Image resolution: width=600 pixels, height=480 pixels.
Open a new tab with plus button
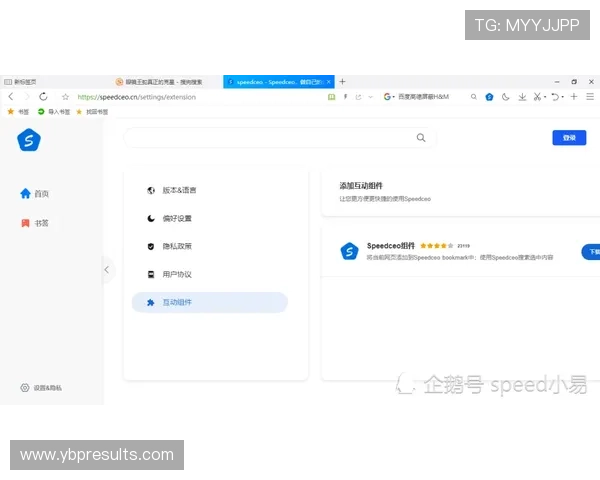342,82
